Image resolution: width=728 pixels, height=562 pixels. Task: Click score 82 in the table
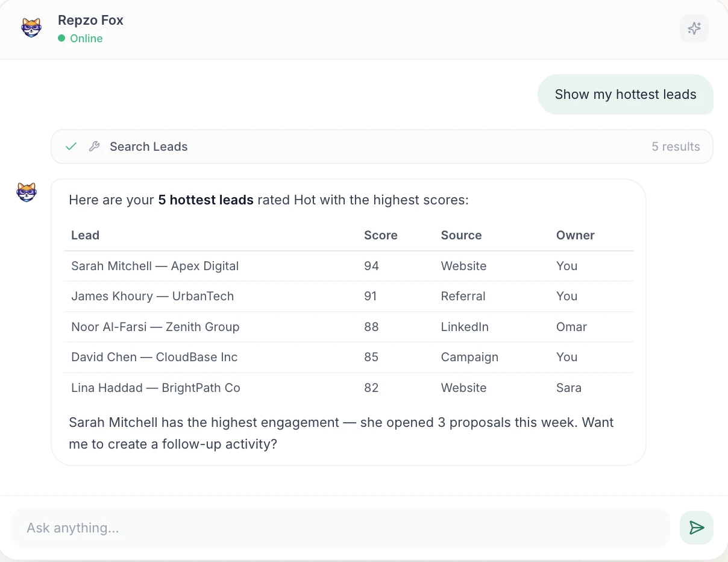[371, 388]
